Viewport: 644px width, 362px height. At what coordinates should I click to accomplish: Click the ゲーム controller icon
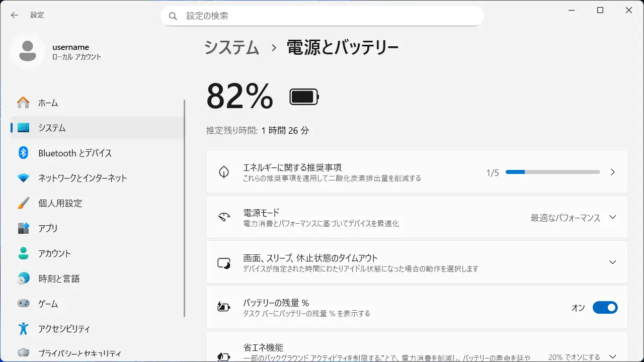23,304
